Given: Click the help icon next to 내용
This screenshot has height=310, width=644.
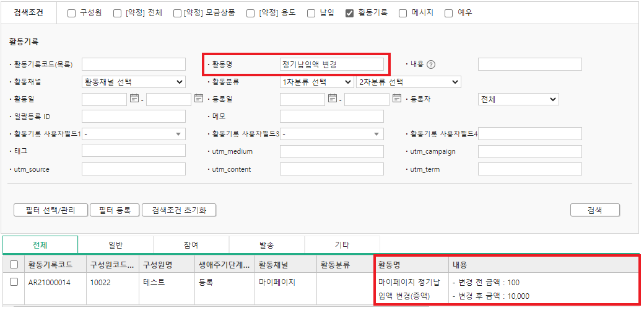Looking at the screenshot, I should point(430,64).
